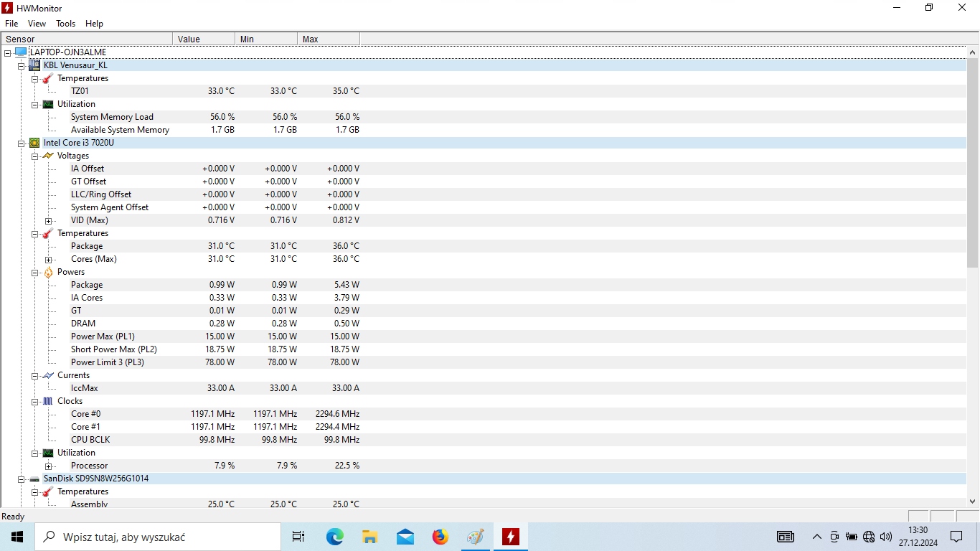Collapse the LAPTOP-OJN3ALME root node

pyautogui.click(x=7, y=52)
